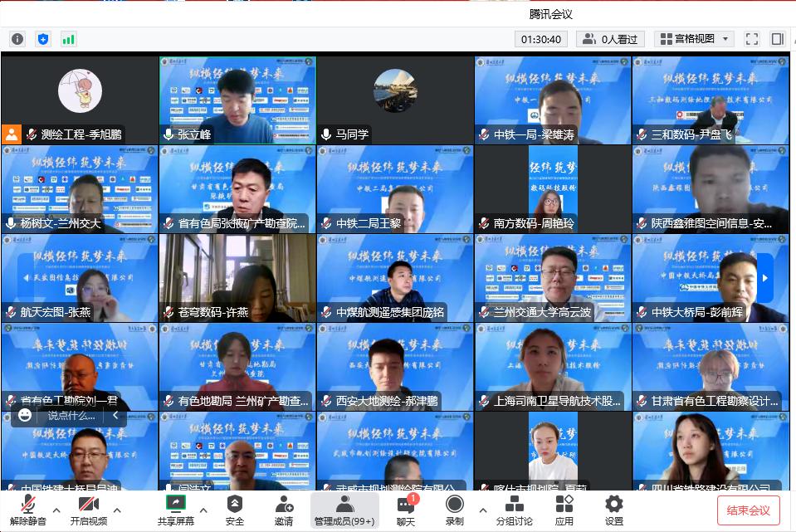Image resolution: width=796 pixels, height=532 pixels.
Task: Open the Apps (应用) menu
Action: pyautogui.click(x=564, y=510)
